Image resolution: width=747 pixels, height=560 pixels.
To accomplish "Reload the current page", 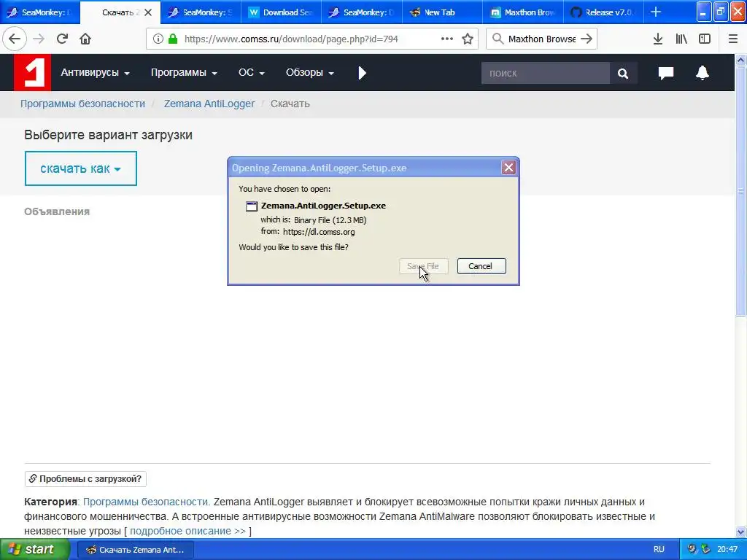I will 62,39.
